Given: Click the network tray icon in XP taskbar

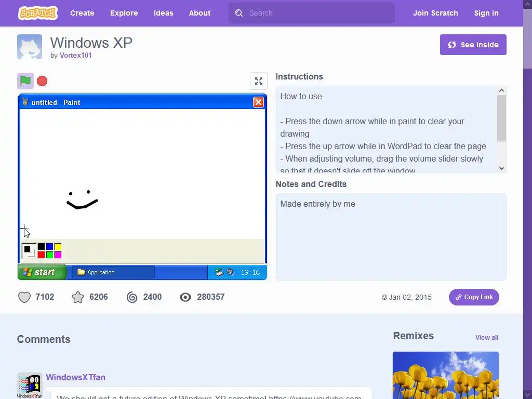Looking at the screenshot, I should point(219,272).
